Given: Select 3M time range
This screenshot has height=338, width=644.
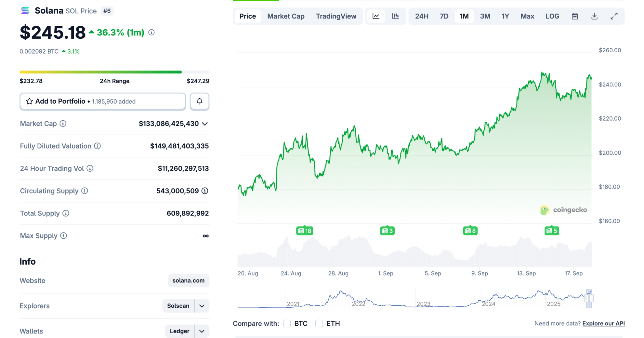Looking at the screenshot, I should coord(485,16).
